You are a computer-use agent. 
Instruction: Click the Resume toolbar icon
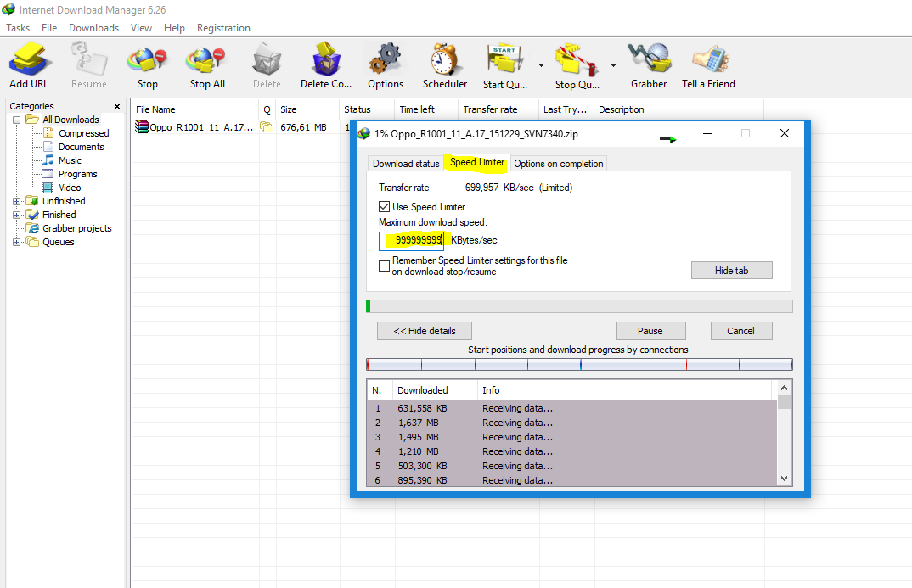click(89, 59)
